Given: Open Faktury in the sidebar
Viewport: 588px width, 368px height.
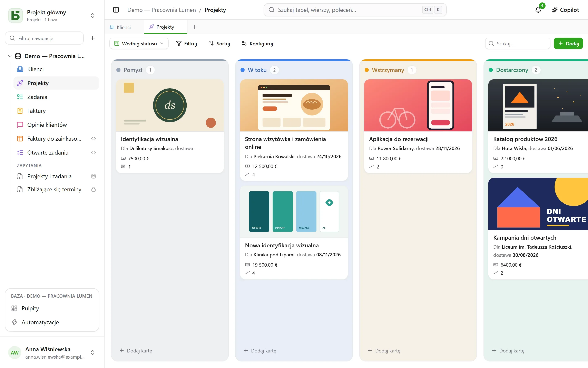Looking at the screenshot, I should (56, 111).
